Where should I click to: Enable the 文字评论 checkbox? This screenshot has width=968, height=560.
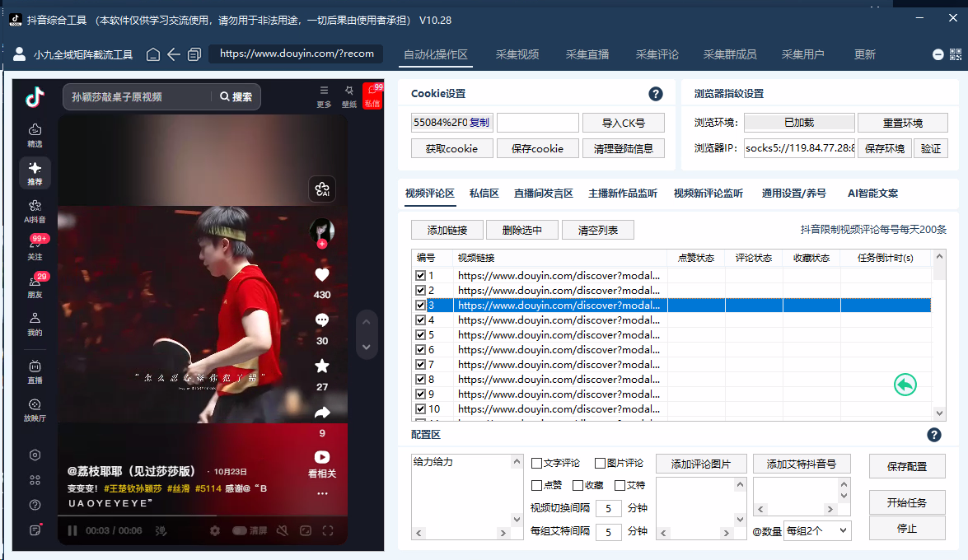[537, 463]
